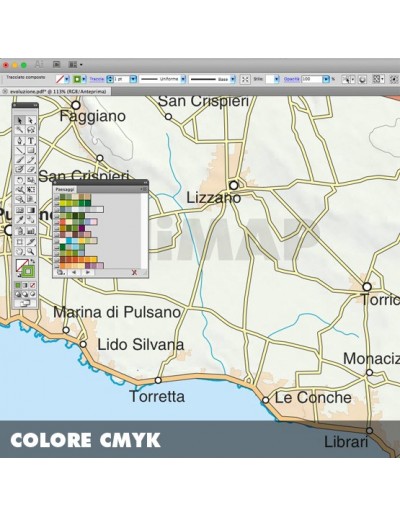Select the Direct Selection tool

click(31, 120)
